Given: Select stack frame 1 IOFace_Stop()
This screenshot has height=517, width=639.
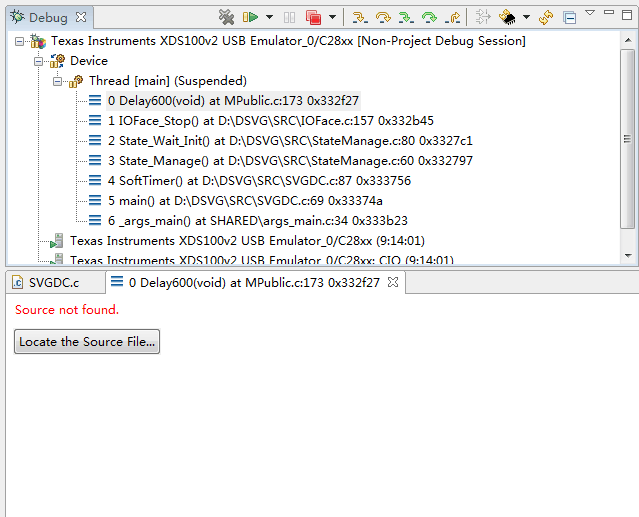Looking at the screenshot, I should click(271, 121).
